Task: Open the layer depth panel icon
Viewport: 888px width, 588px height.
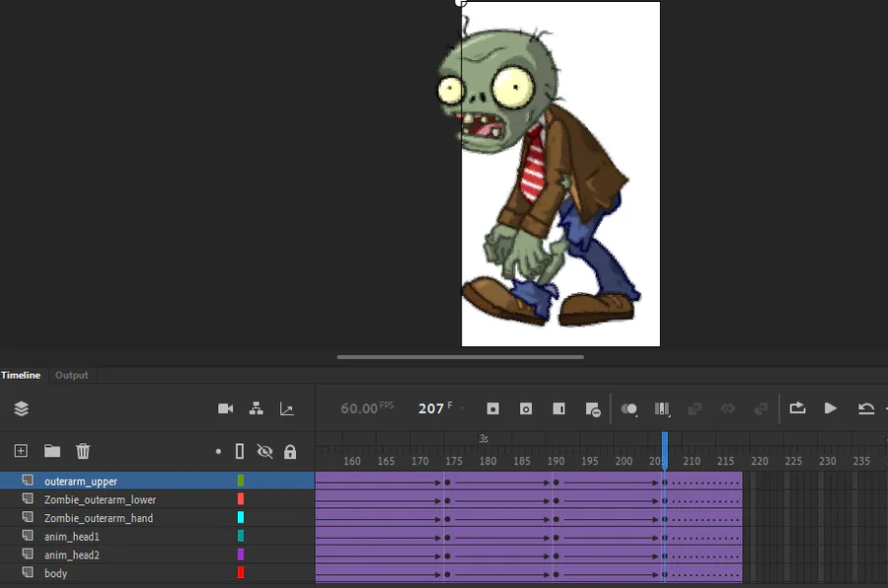Action: (x=21, y=408)
